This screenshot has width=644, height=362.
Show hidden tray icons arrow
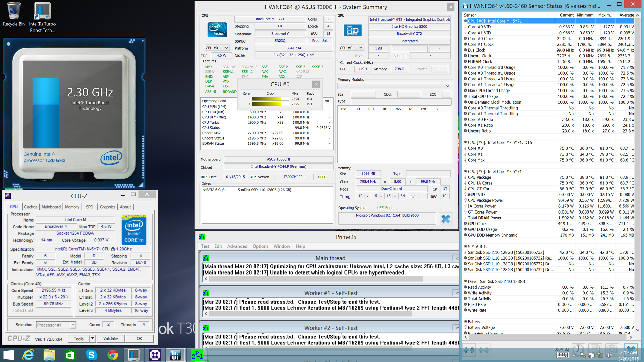click(x=574, y=355)
